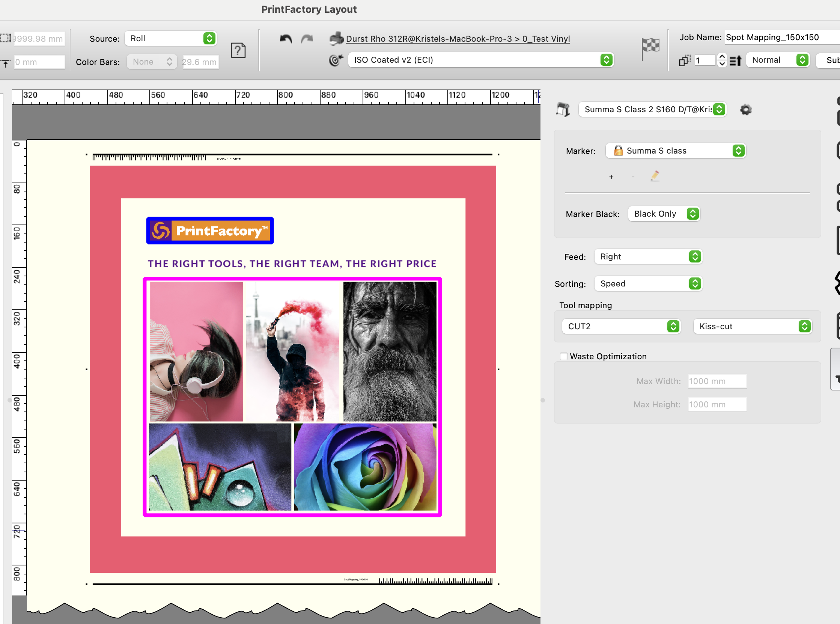Click the minus icon to remove marker
Image resolution: width=840 pixels, height=624 pixels.
pos(633,177)
